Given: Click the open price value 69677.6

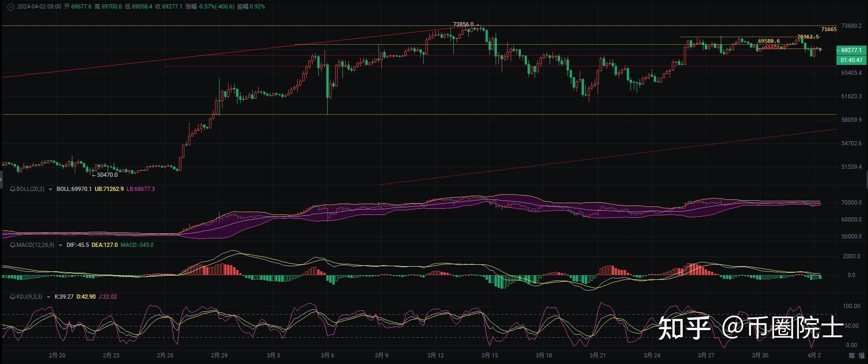Looking at the screenshot, I should [x=82, y=7].
